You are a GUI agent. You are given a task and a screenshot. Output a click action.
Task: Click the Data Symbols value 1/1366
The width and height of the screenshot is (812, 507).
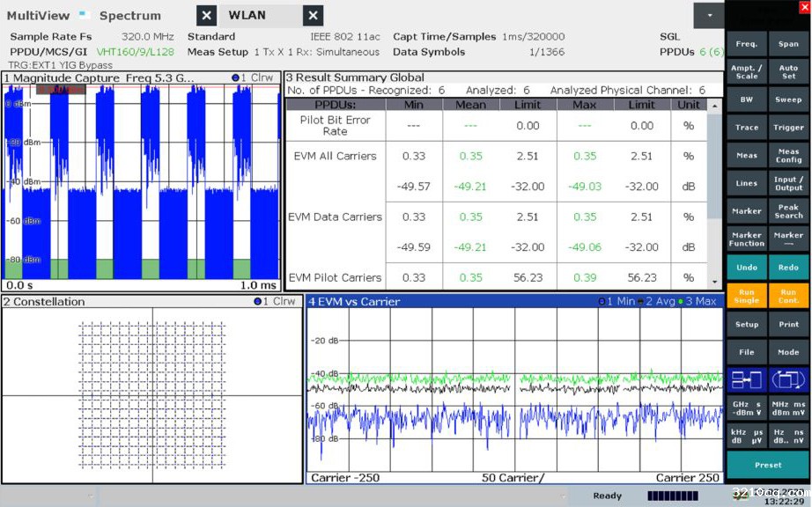(547, 52)
